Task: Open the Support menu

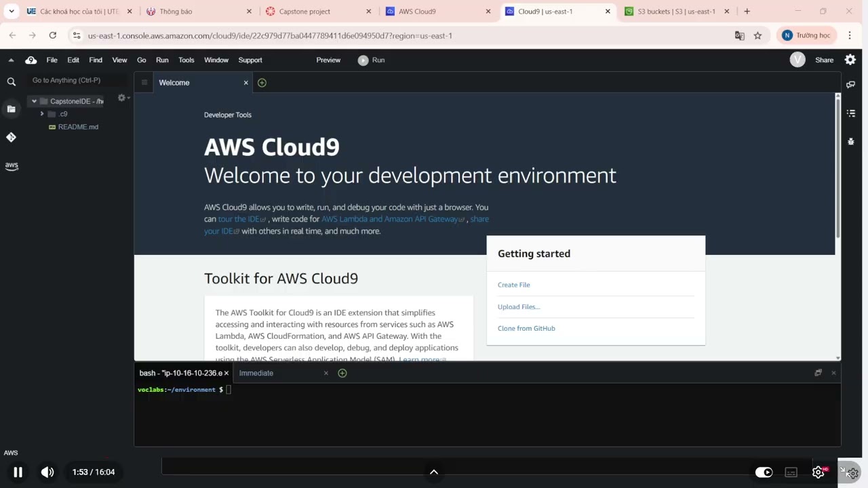Action: (x=250, y=60)
